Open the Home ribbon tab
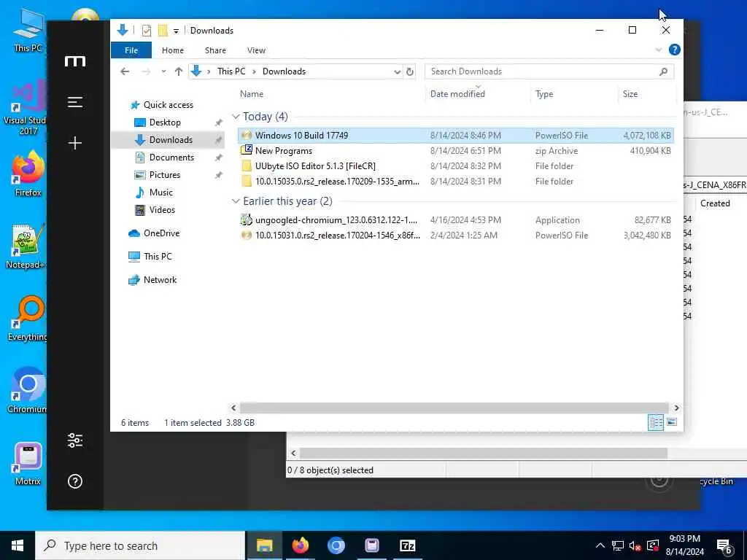 172,50
